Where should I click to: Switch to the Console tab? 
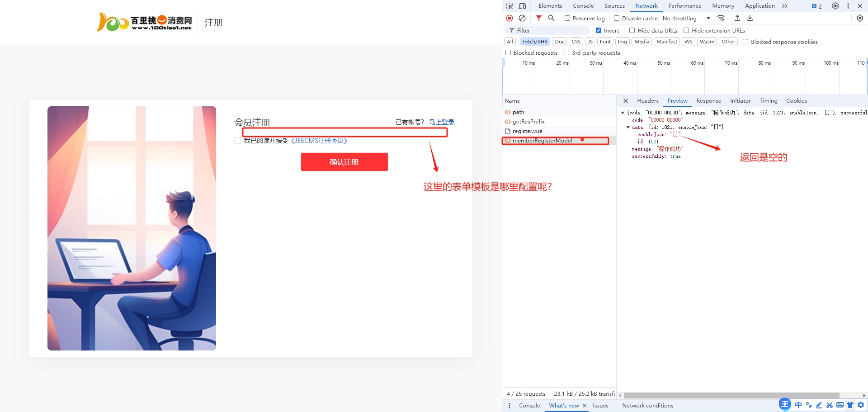(583, 6)
